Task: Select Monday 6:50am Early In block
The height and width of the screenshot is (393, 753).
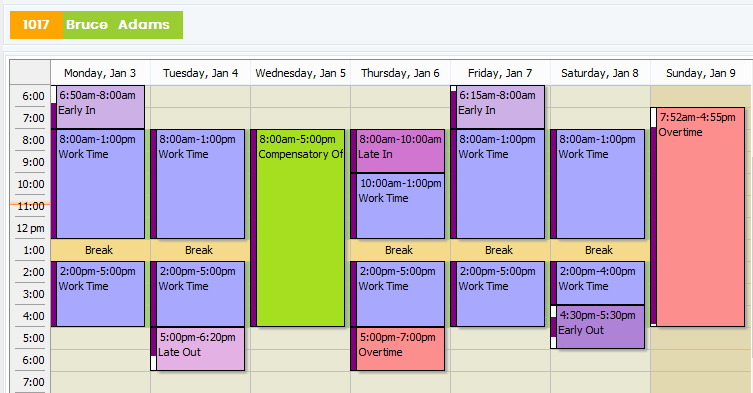Action: 98,107
